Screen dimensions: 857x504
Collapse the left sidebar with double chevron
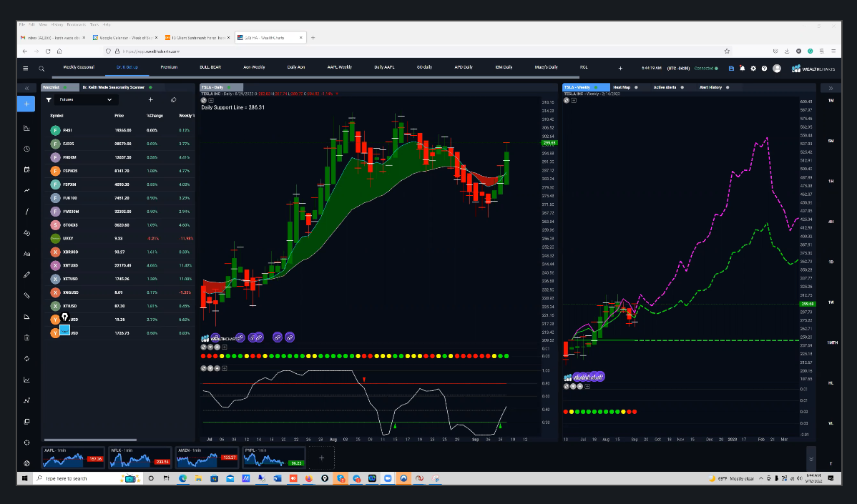[x=26, y=88]
